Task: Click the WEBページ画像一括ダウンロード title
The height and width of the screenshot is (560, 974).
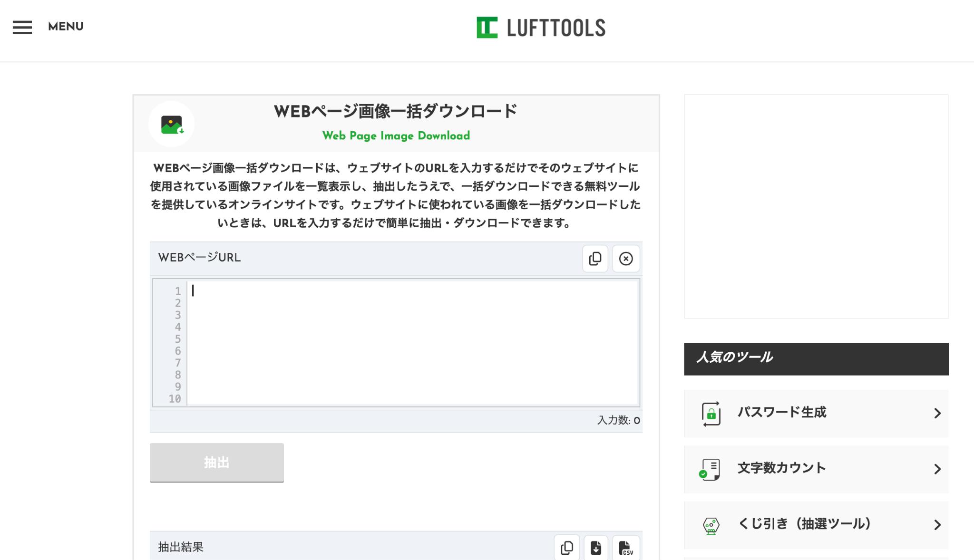Action: (x=396, y=111)
